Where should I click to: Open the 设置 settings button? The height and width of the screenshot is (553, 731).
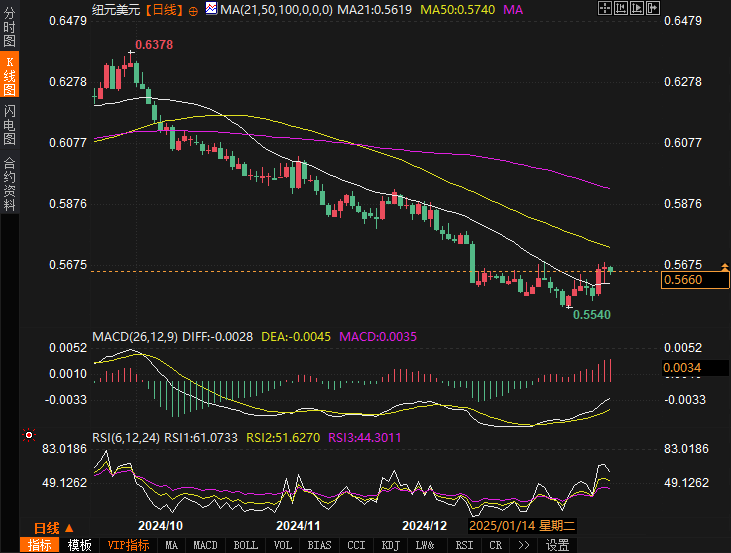point(557,545)
